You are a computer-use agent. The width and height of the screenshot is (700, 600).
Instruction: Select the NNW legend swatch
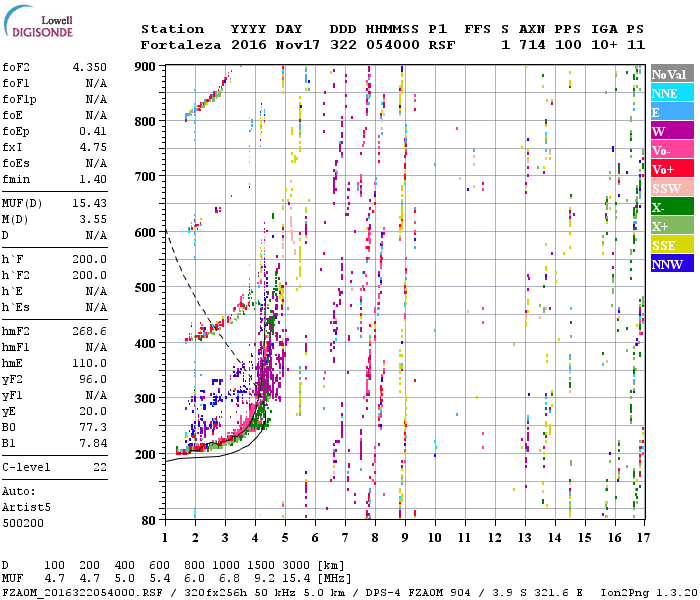672,263
